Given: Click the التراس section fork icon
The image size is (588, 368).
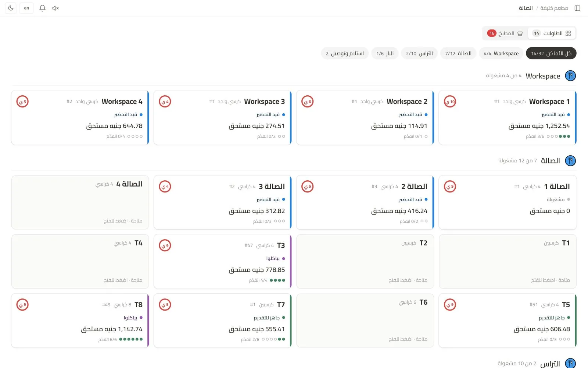Looking at the screenshot, I should 570,363.
